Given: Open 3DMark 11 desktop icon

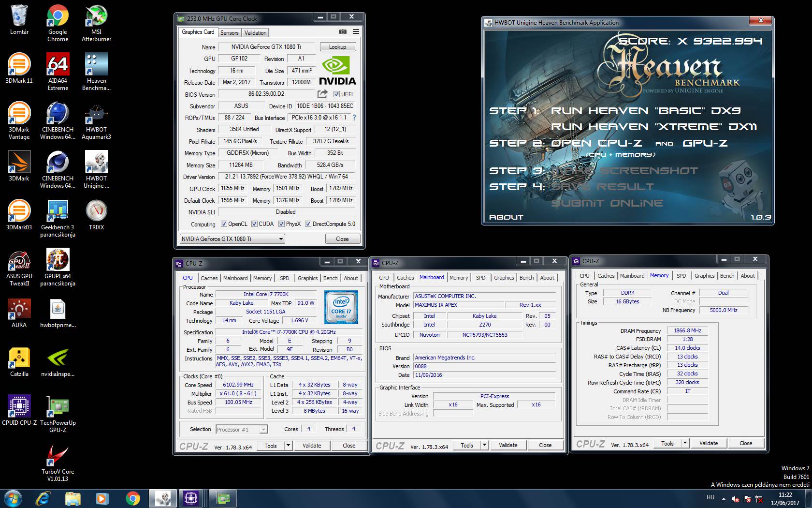Looking at the screenshot, I should click(19, 68).
